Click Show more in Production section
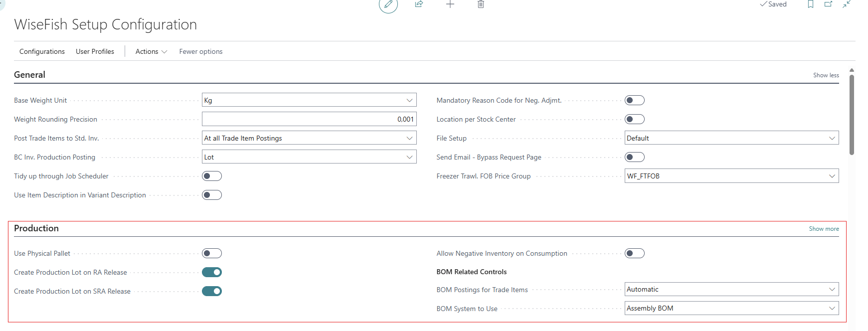Viewport: 868px width, 331px height. [824, 229]
